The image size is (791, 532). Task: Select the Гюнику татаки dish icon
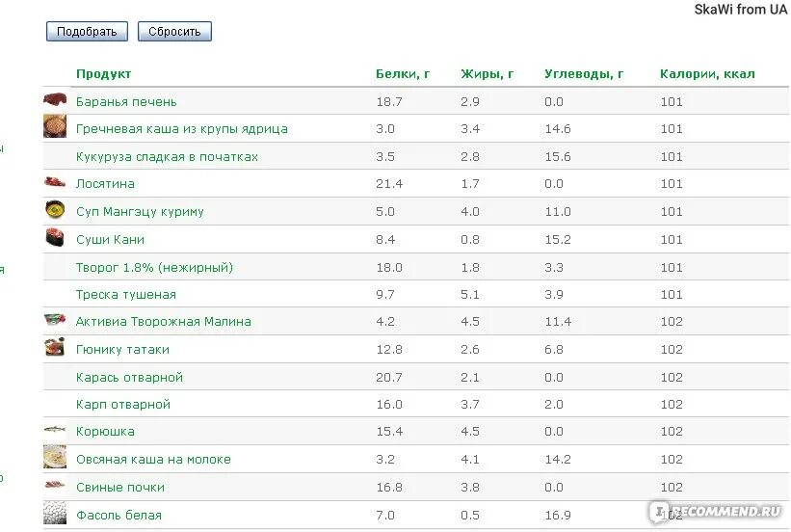[55, 347]
